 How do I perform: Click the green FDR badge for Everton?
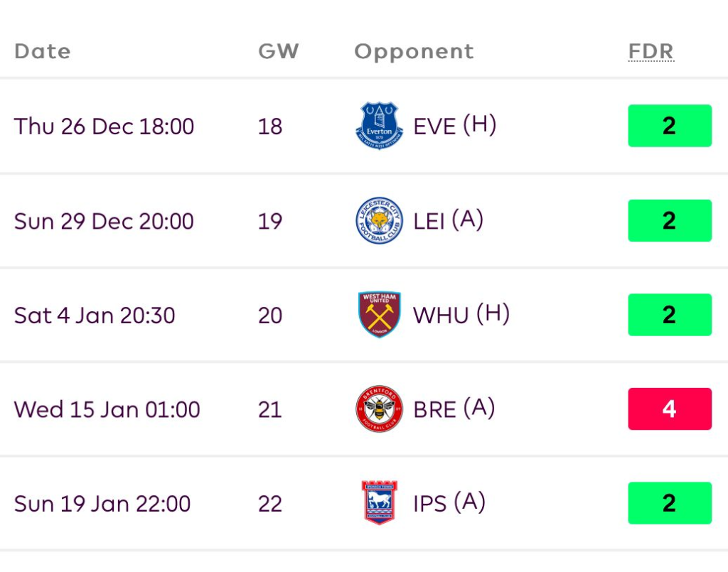[669, 126]
